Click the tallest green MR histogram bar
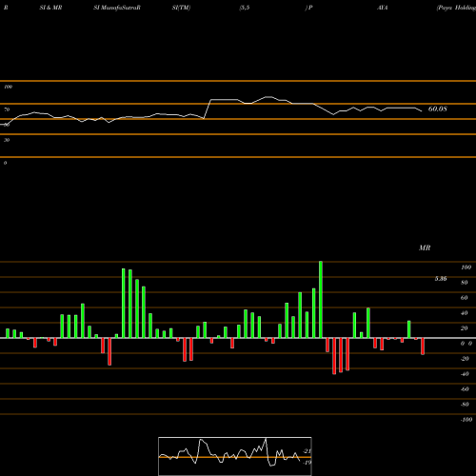The height and width of the screenshot is (476, 476). click(x=321, y=300)
